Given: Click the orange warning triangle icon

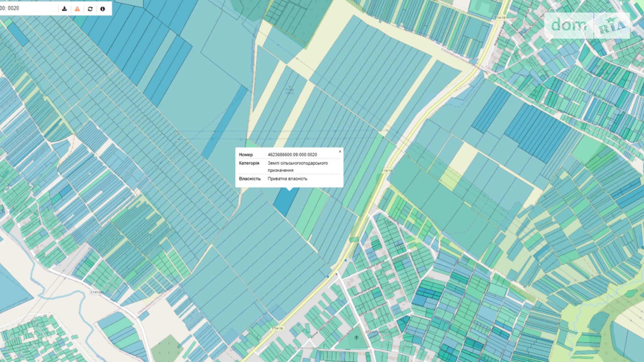Looking at the screenshot, I should click(x=77, y=9).
